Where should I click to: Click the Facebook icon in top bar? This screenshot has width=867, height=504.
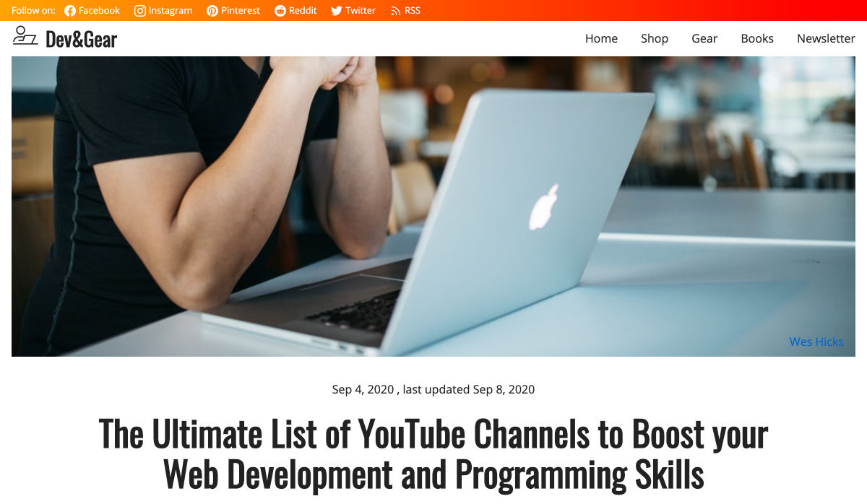coord(70,11)
